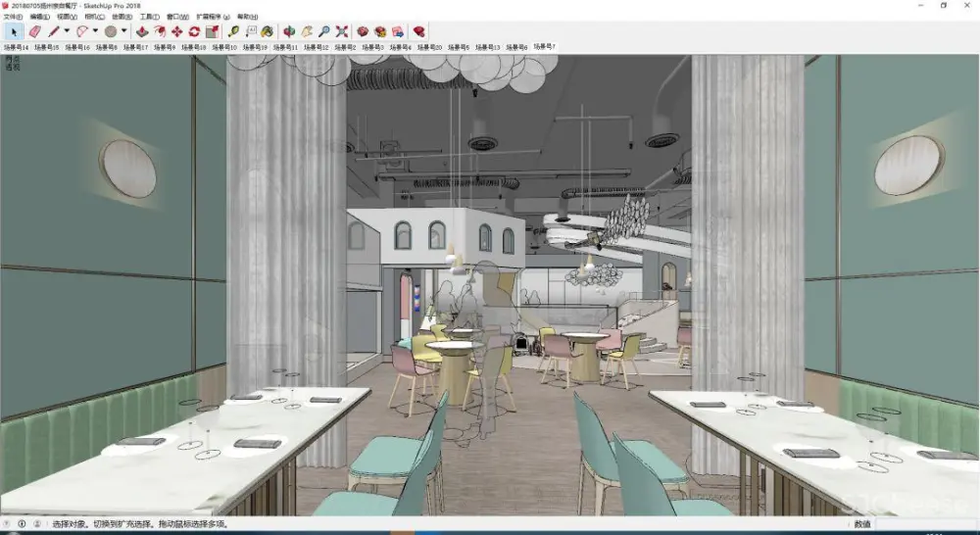Switch to scene tab 场景号14
The image size is (980, 535).
(x=16, y=47)
